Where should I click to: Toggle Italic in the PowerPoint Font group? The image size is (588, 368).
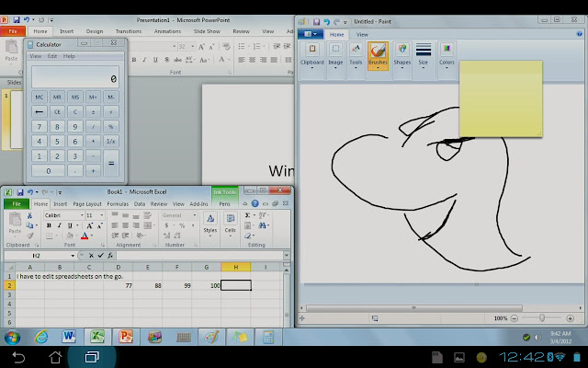(144, 60)
